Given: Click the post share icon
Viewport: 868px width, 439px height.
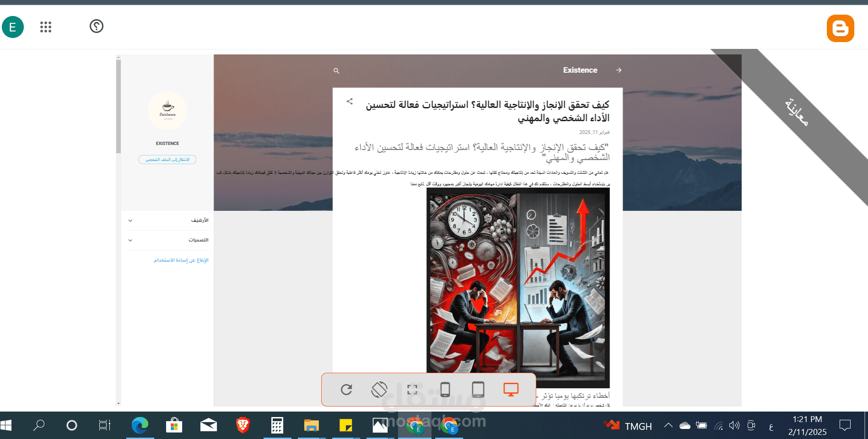Looking at the screenshot, I should coord(350,102).
